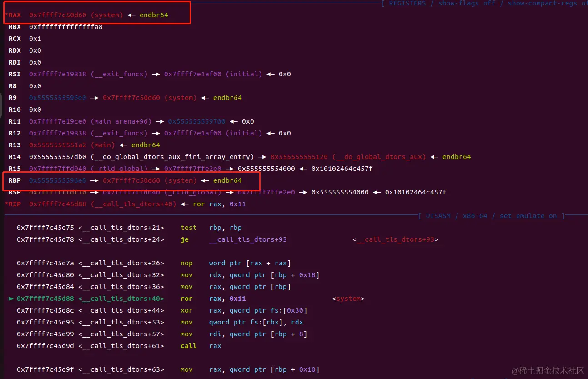Image resolution: width=588 pixels, height=379 pixels.
Task: Select __exit_funcs address in the RSI row
Action: click(x=88, y=74)
